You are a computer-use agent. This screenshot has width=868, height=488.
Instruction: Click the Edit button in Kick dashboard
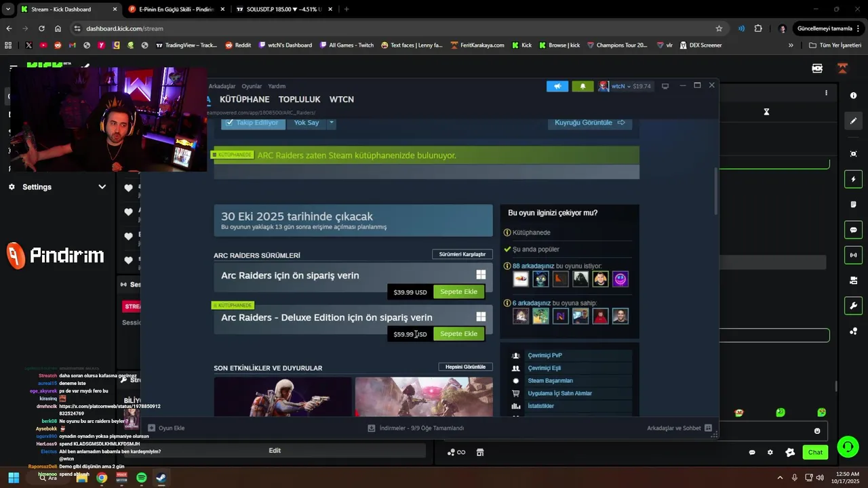point(275,451)
